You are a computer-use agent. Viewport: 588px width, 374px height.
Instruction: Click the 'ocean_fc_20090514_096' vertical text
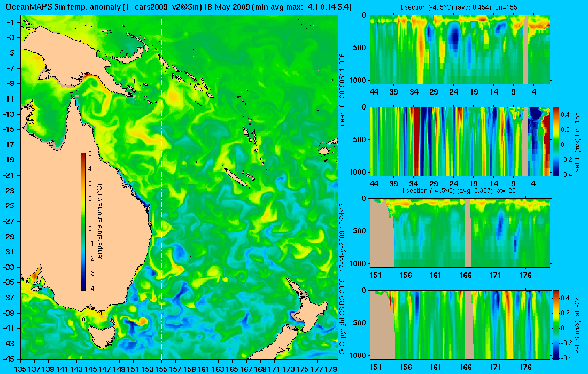(x=342, y=91)
